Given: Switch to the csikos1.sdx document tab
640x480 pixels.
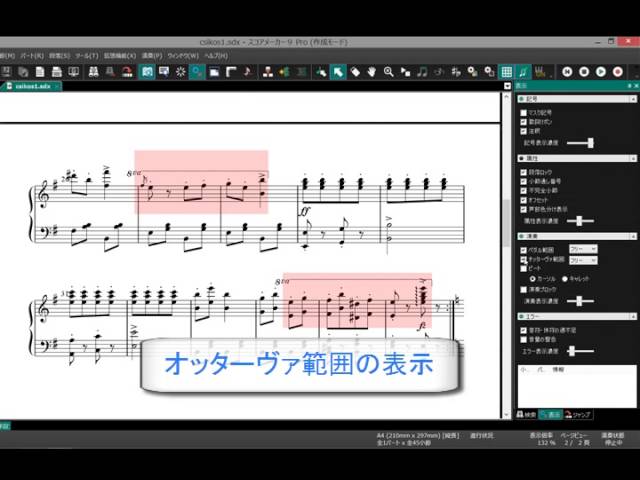Looking at the screenshot, I should [x=31, y=86].
